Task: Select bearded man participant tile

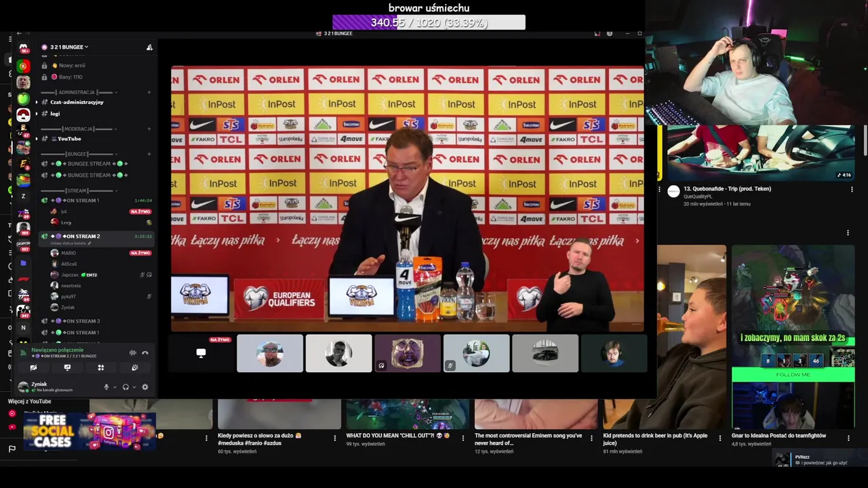Action: pos(270,353)
